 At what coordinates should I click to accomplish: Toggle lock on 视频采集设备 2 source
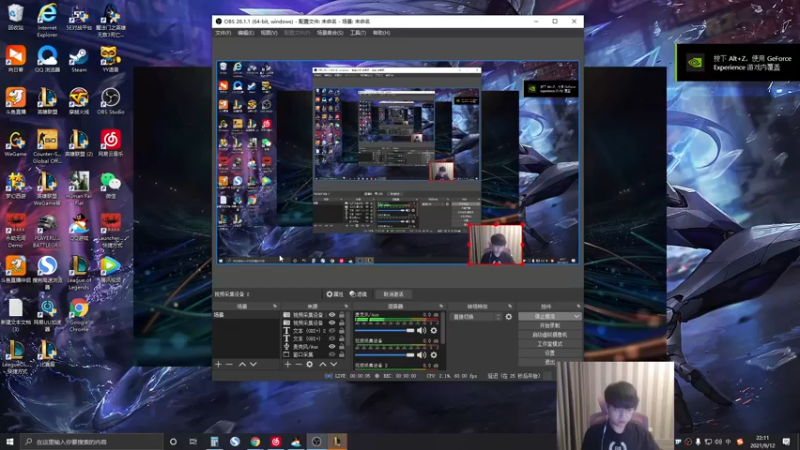342,315
